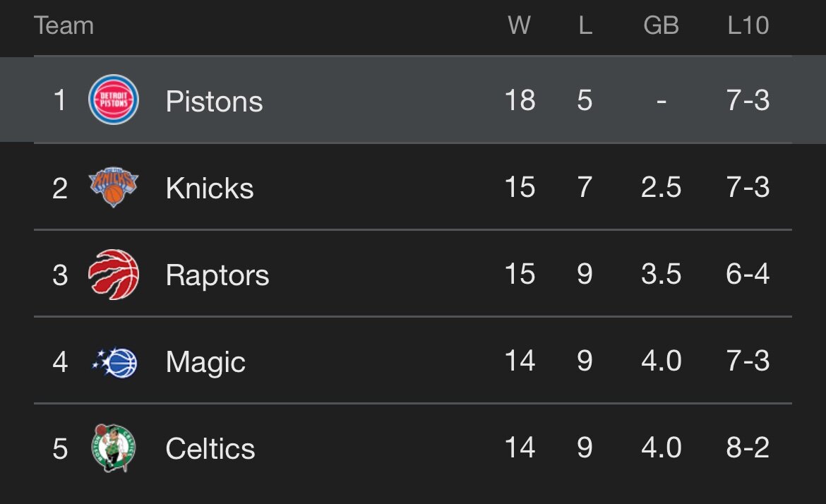Click the Team column header

tap(64, 26)
